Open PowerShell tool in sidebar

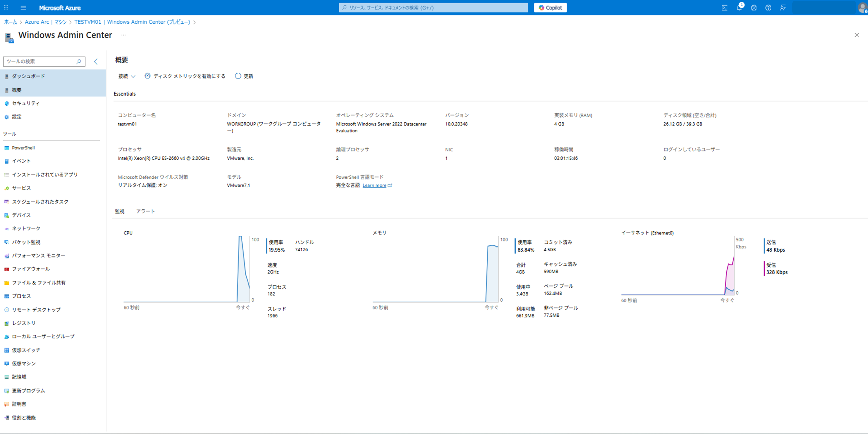click(23, 148)
